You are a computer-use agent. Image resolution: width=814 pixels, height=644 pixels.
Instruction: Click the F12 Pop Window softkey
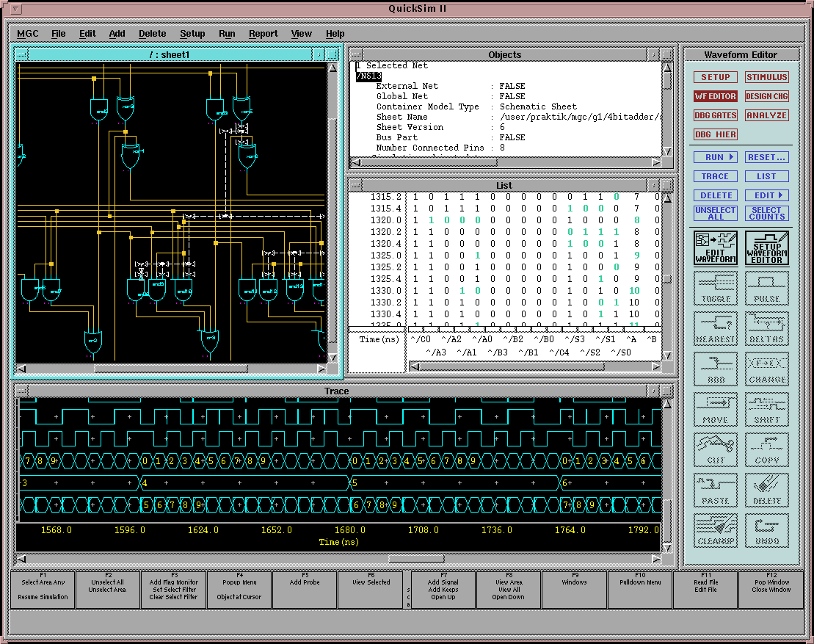coord(771,590)
